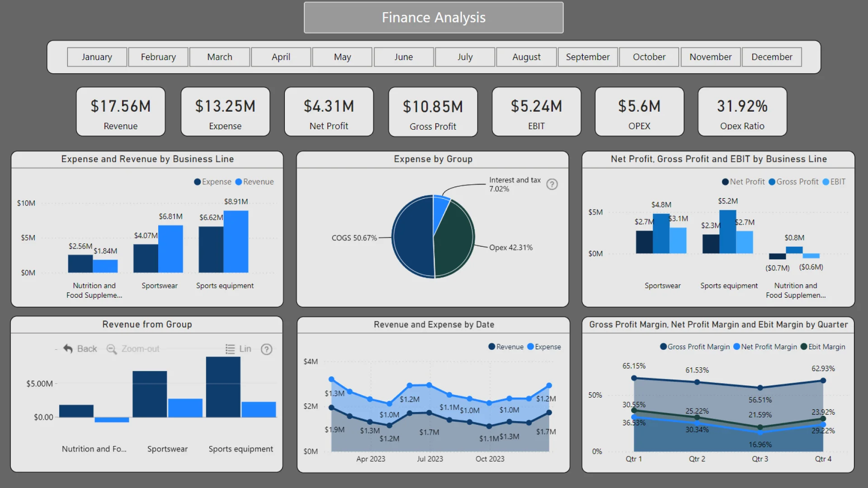Click the Zoom-out magnifier icon
The image size is (868, 488).
tap(111, 349)
